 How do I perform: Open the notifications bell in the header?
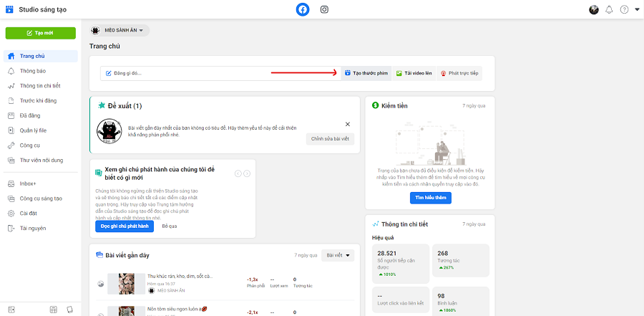pyautogui.click(x=609, y=9)
